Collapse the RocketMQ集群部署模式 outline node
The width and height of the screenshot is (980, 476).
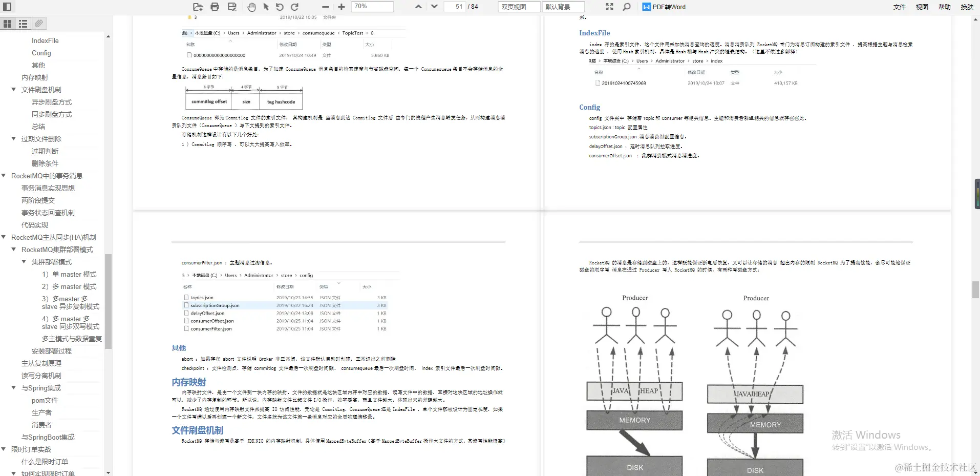pyautogui.click(x=14, y=249)
